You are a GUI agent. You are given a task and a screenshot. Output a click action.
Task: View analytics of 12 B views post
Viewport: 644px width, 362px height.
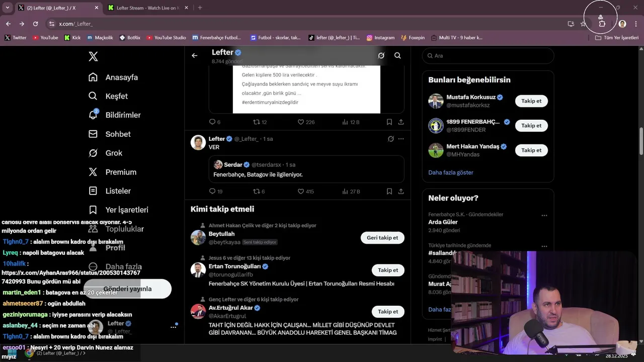click(x=351, y=122)
